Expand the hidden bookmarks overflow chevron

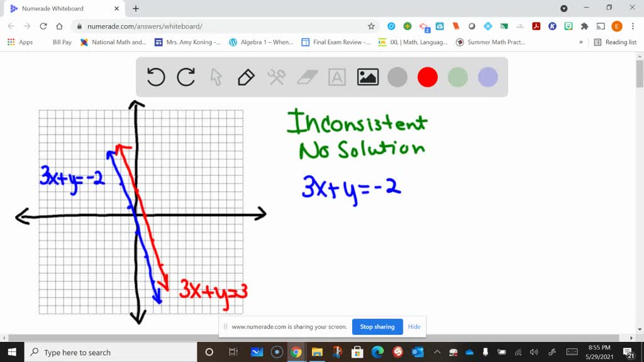click(580, 42)
